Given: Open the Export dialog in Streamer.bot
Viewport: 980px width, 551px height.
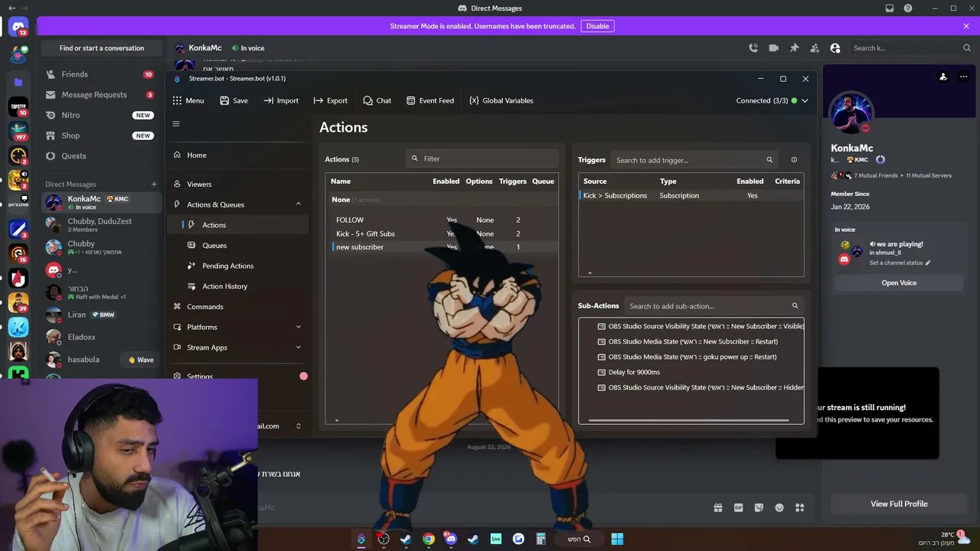Looking at the screenshot, I should click(330, 100).
